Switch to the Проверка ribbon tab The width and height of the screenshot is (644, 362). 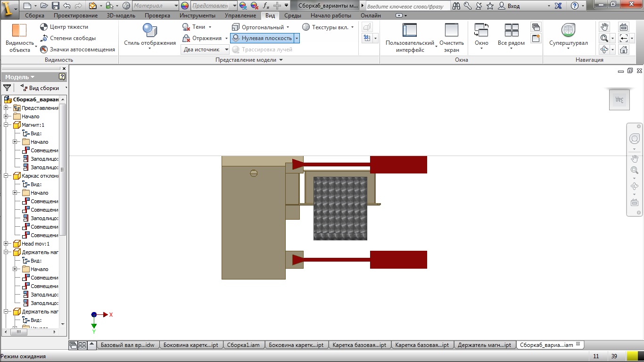pyautogui.click(x=157, y=16)
